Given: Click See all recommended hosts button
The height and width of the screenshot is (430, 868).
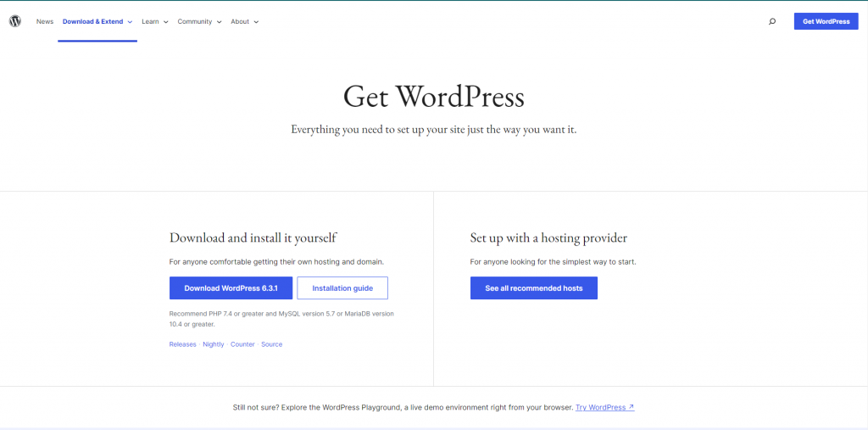Looking at the screenshot, I should pyautogui.click(x=534, y=288).
